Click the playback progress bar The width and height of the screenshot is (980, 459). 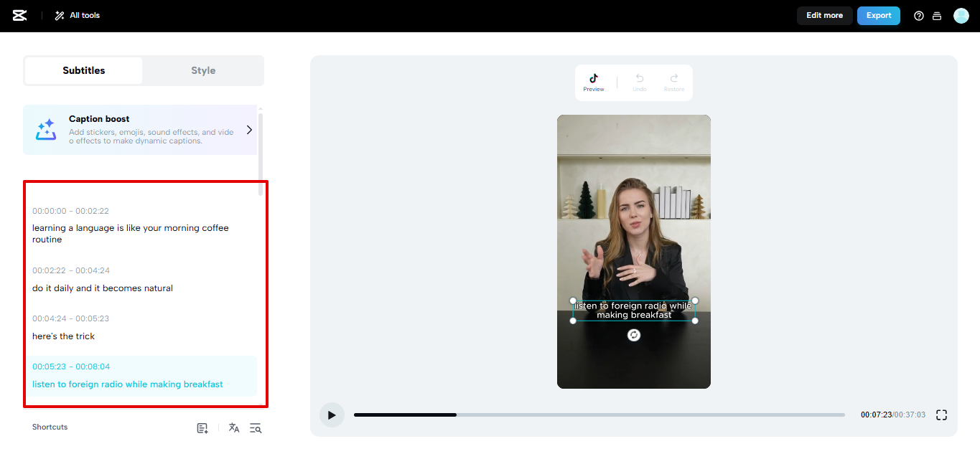pyautogui.click(x=602, y=415)
